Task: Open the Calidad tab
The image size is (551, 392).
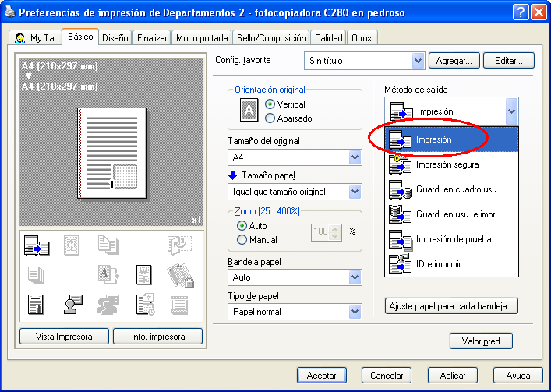Action: pos(329,38)
